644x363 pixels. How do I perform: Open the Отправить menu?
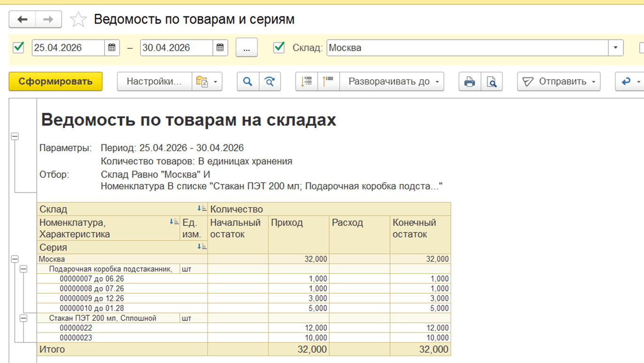(559, 82)
